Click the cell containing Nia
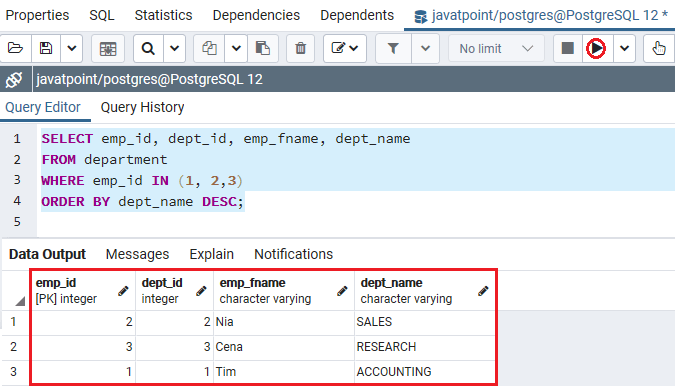Viewport: 675px width, 386px height. pyautogui.click(x=284, y=322)
